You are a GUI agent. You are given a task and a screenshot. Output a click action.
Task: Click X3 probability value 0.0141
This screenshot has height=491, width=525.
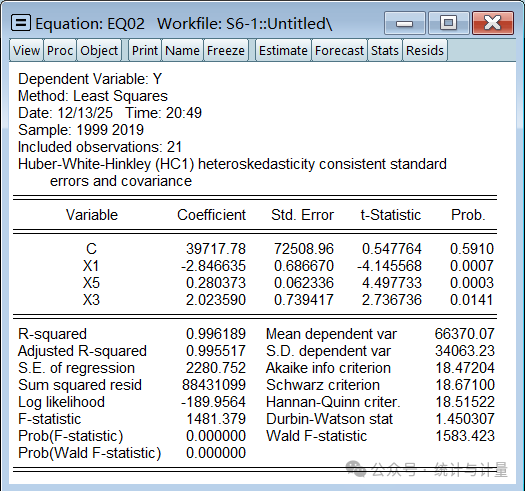[471, 300]
